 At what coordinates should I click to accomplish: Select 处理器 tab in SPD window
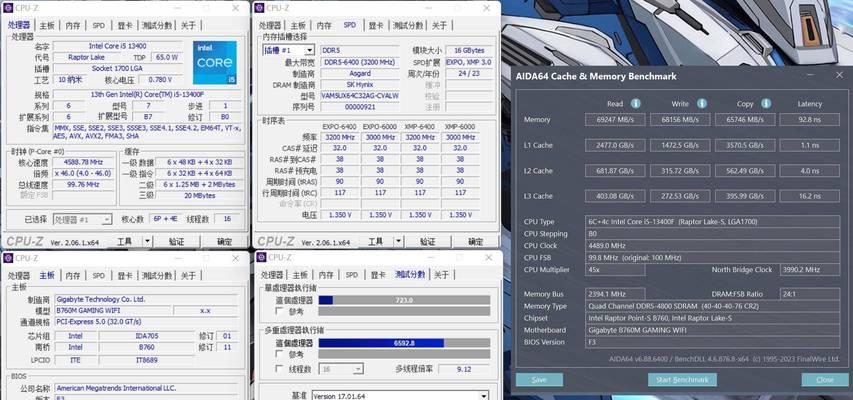pos(270,25)
